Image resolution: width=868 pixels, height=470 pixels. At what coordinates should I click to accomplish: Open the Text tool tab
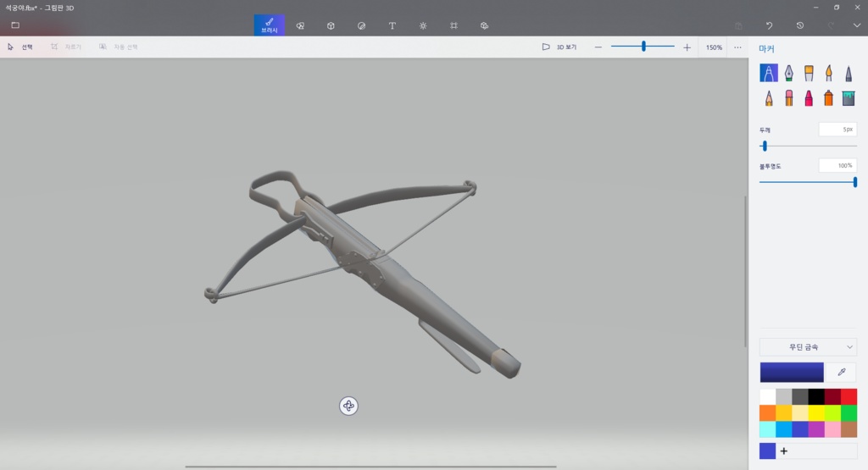coord(392,25)
